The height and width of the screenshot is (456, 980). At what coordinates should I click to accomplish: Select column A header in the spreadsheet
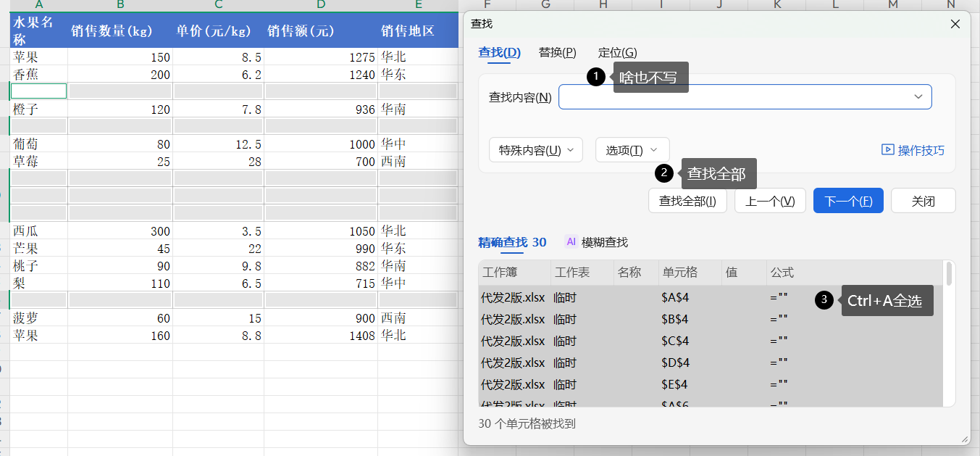click(x=38, y=5)
